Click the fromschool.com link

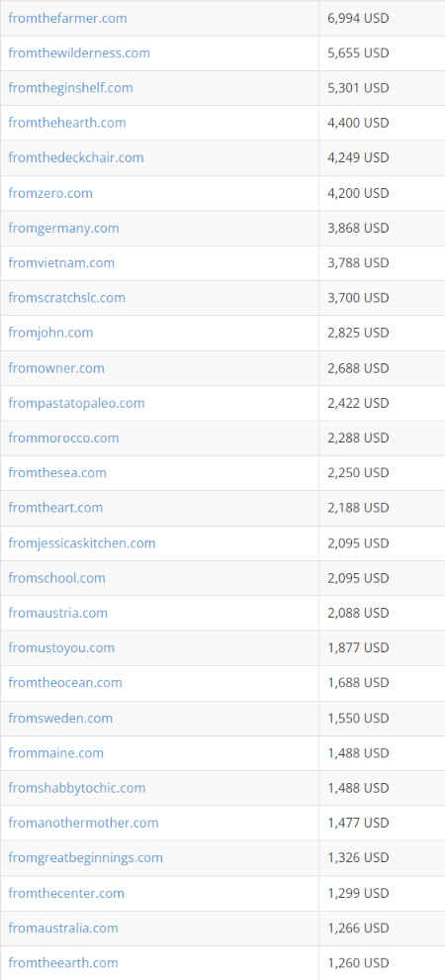tap(56, 578)
